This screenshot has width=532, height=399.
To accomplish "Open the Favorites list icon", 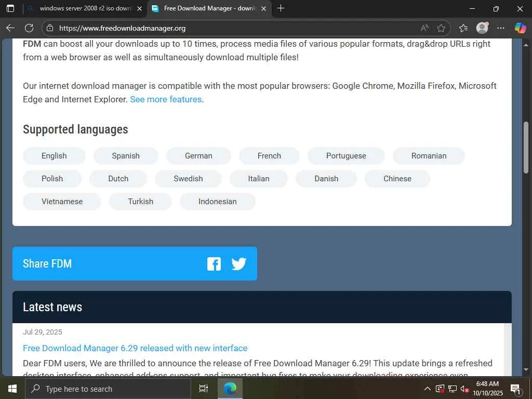I will coord(463,28).
